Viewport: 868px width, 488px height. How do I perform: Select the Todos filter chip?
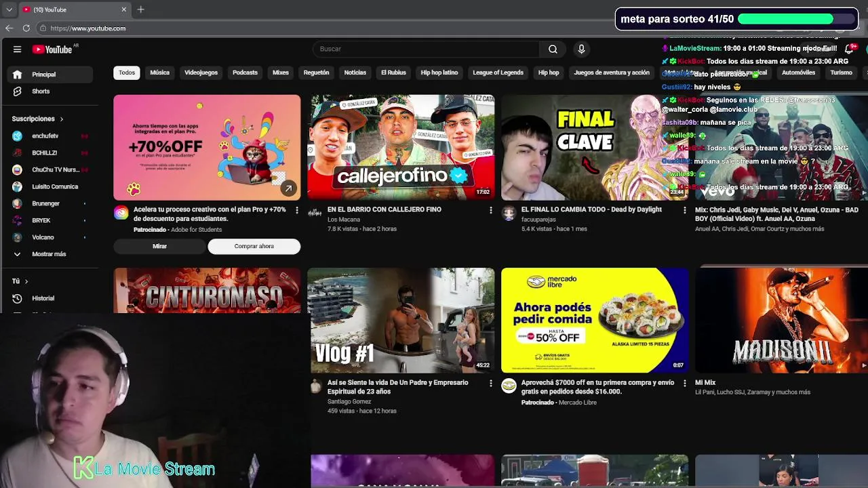click(127, 73)
